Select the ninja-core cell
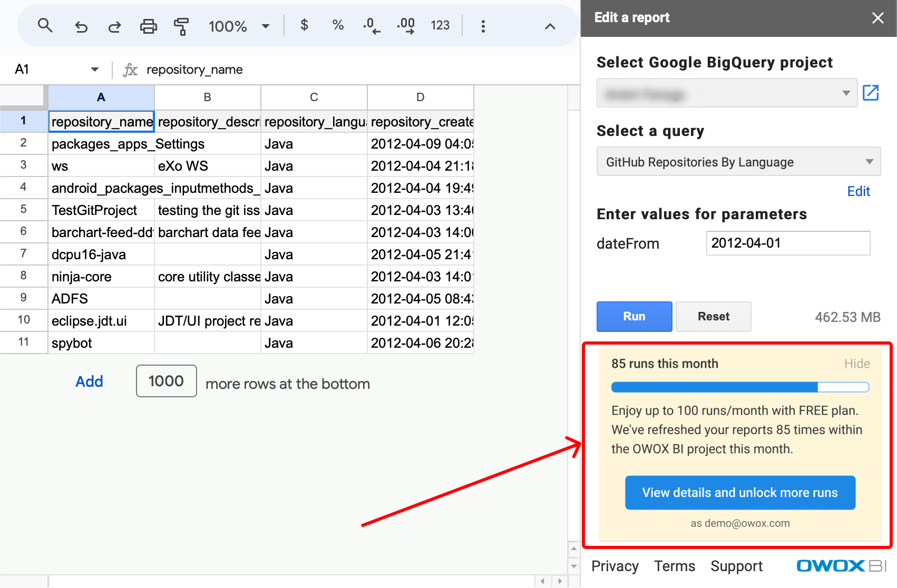 click(101, 277)
